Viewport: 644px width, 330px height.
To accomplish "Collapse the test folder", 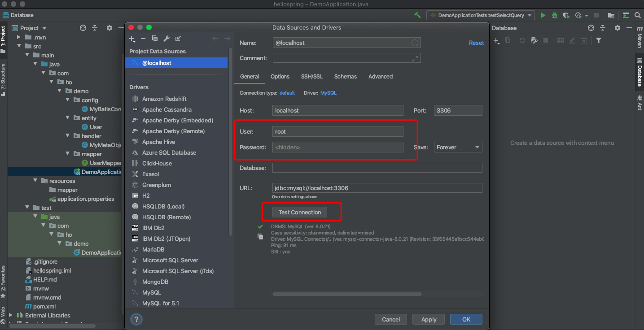I will tap(27, 208).
